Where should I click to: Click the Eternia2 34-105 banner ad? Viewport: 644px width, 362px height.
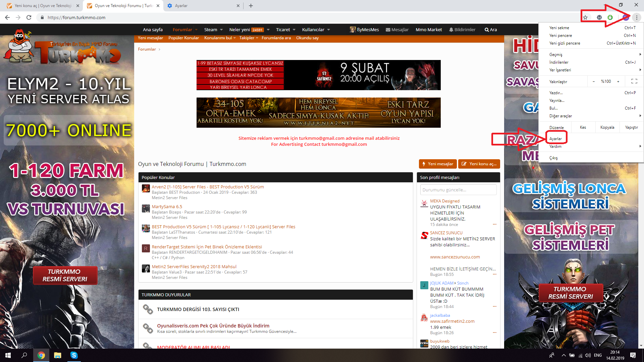coord(318,113)
